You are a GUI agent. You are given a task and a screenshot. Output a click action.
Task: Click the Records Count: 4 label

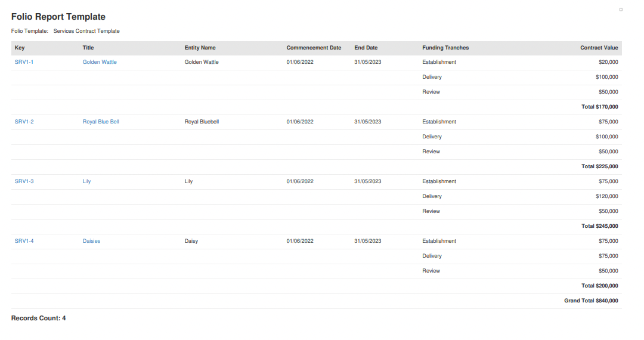pyautogui.click(x=38, y=319)
